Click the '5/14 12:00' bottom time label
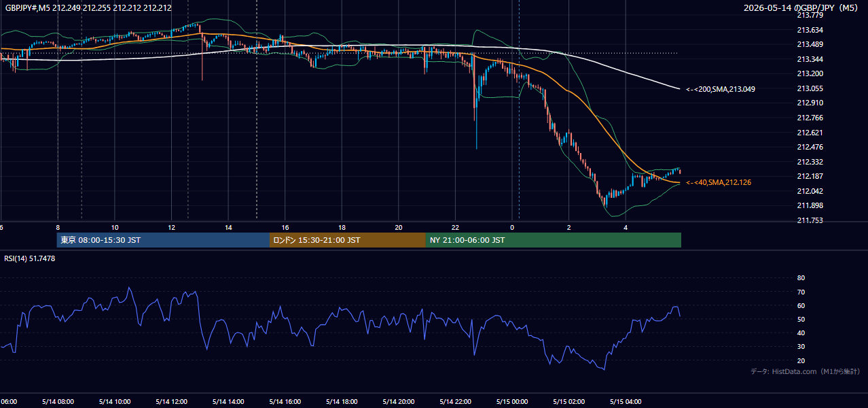868x408 pixels. tap(171, 402)
